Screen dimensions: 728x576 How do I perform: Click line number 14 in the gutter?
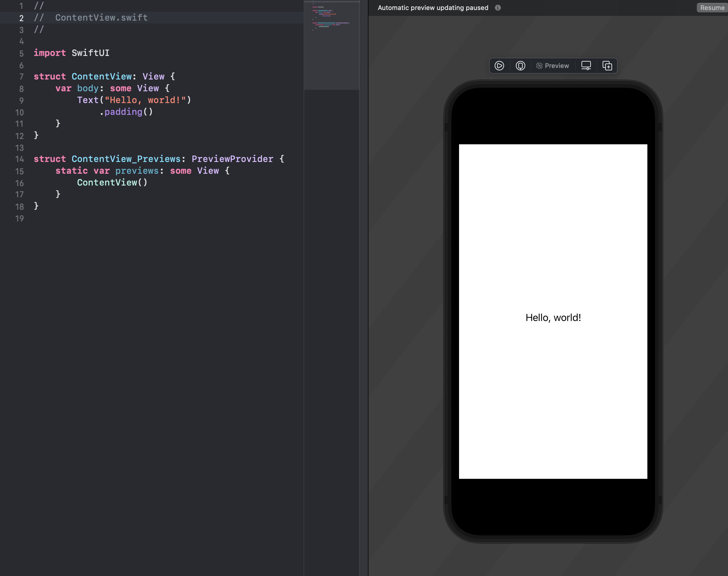(x=19, y=159)
